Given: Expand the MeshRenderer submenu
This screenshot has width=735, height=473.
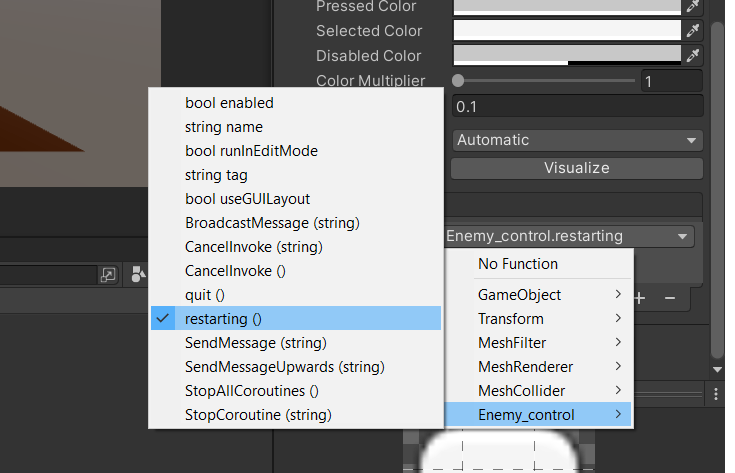Looking at the screenshot, I should (539, 367).
